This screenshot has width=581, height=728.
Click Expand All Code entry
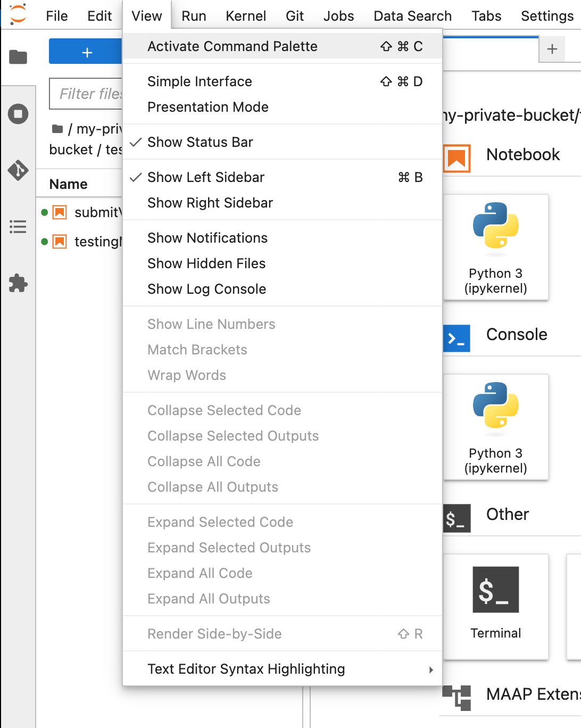[x=283, y=573]
